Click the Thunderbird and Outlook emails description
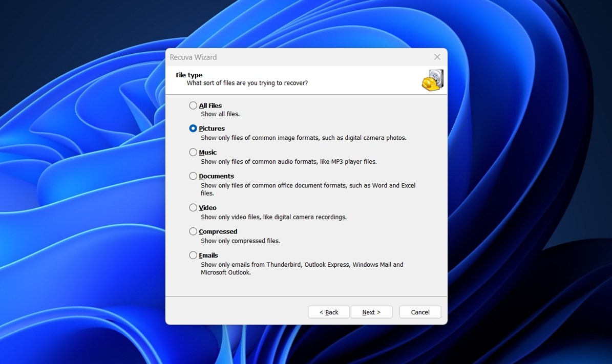This screenshot has width=612, height=364. [302, 268]
